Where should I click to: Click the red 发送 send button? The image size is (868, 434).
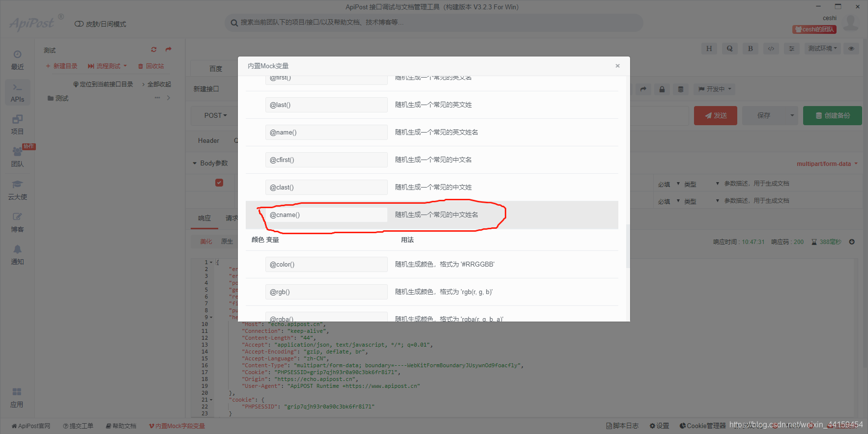click(716, 115)
